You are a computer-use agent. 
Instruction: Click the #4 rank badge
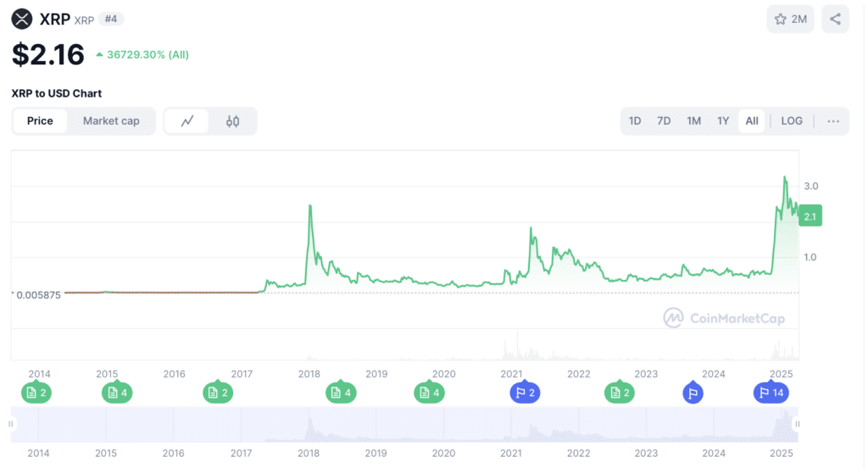pyautogui.click(x=111, y=19)
